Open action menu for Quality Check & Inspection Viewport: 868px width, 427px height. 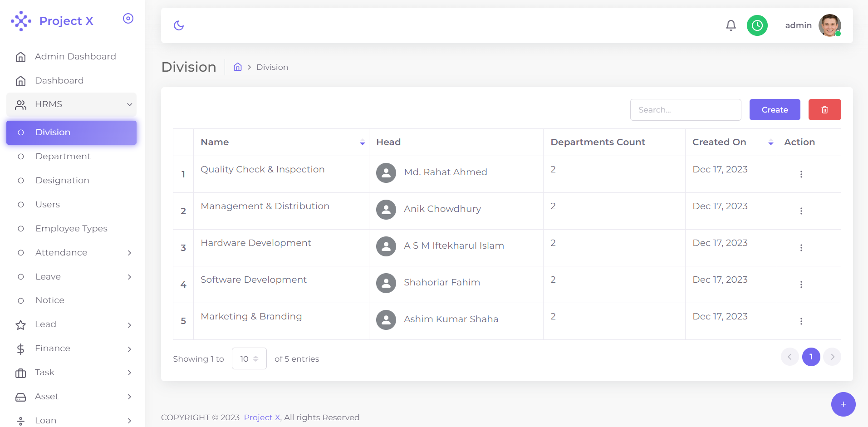click(x=801, y=174)
